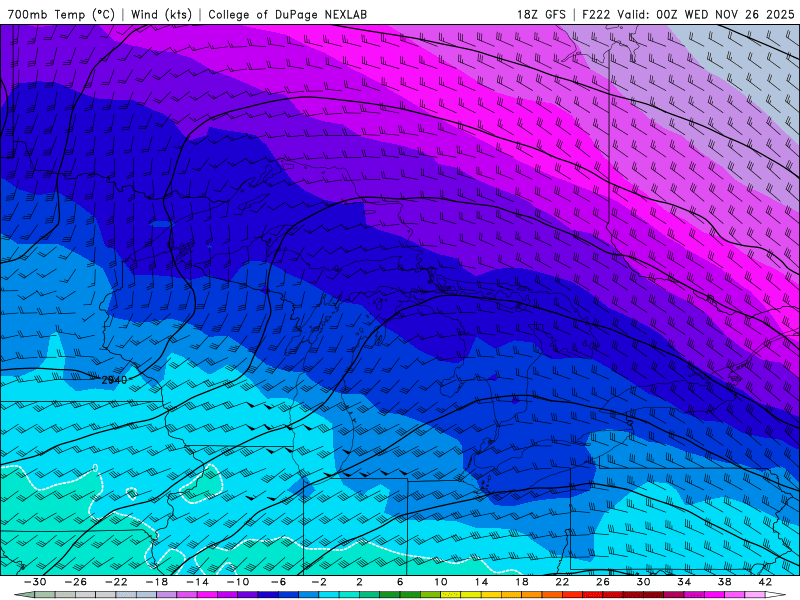Click the '6' legend value

[400, 582]
